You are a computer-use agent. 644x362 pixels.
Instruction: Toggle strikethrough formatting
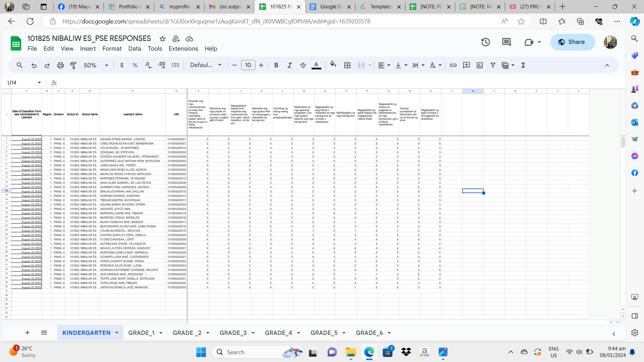[303, 65]
